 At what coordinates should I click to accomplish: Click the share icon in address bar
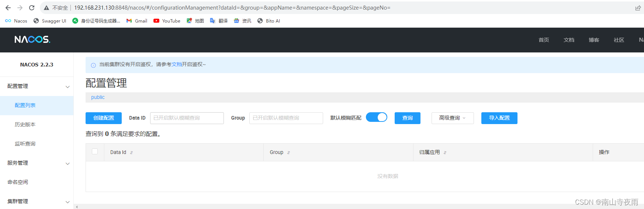(x=638, y=8)
